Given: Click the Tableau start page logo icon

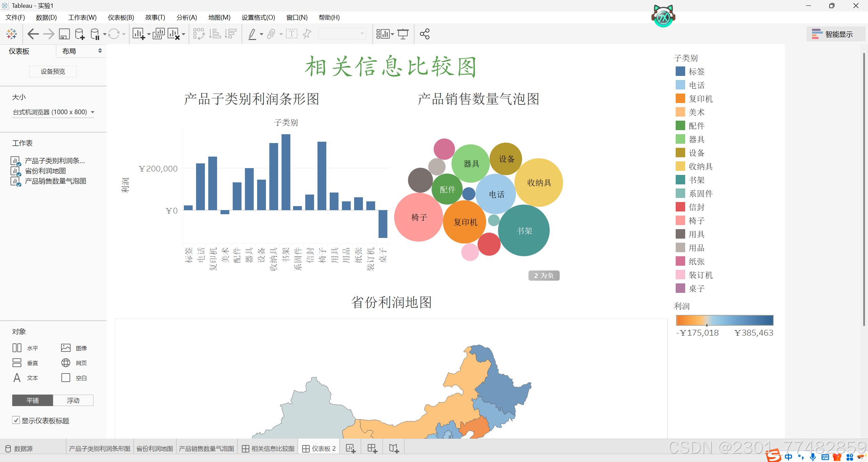Looking at the screenshot, I should 12,34.
